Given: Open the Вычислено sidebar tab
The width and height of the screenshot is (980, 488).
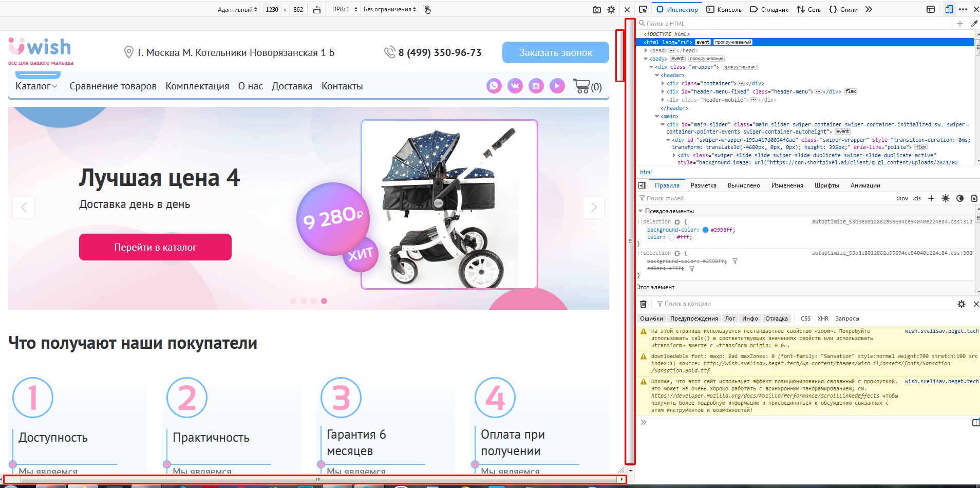Looking at the screenshot, I should coord(744,185).
